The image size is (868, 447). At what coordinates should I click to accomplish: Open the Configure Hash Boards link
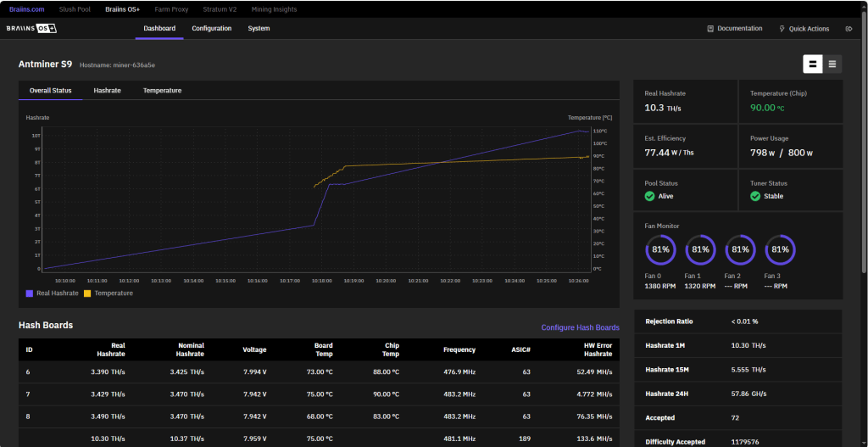click(580, 327)
